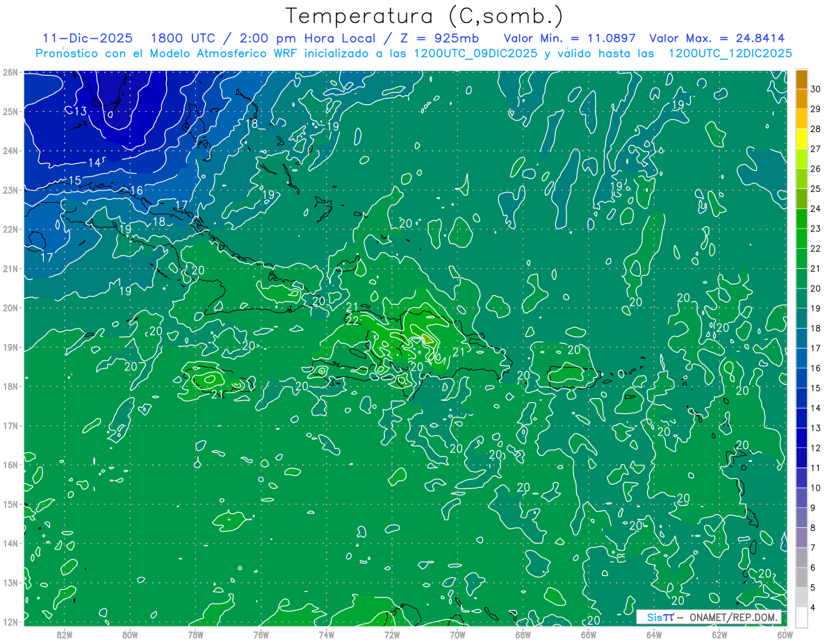
Task: Click the contour label "14" on the map
Action: click(95, 162)
